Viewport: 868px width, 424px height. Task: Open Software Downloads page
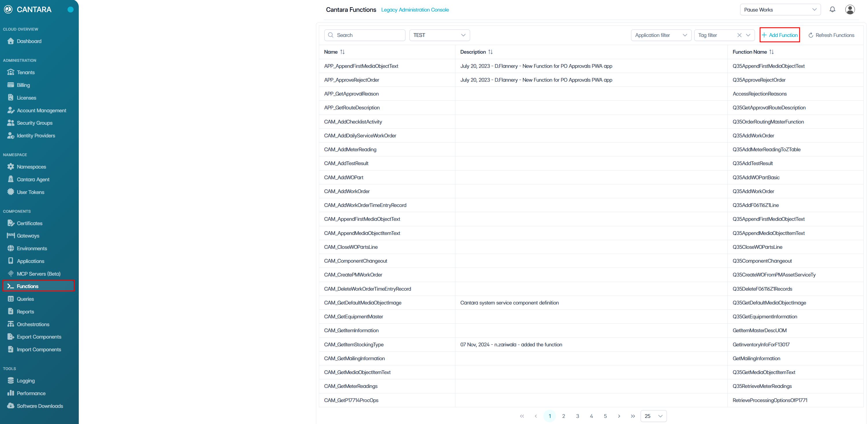pos(40,406)
